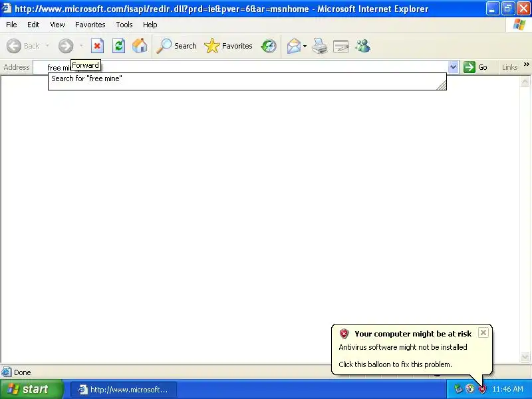Screen dimensions: 532x399
Task: Expand the Back history dropdown arrow
Action: [47, 45]
